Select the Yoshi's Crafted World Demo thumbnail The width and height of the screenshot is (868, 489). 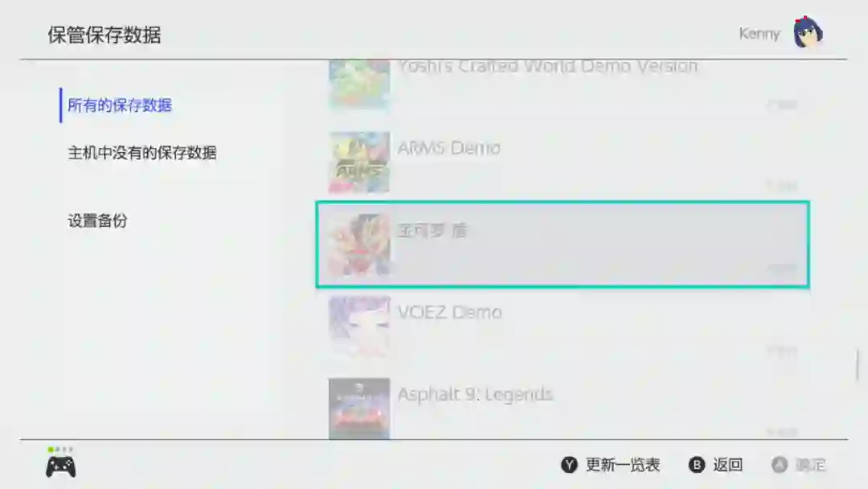359,84
